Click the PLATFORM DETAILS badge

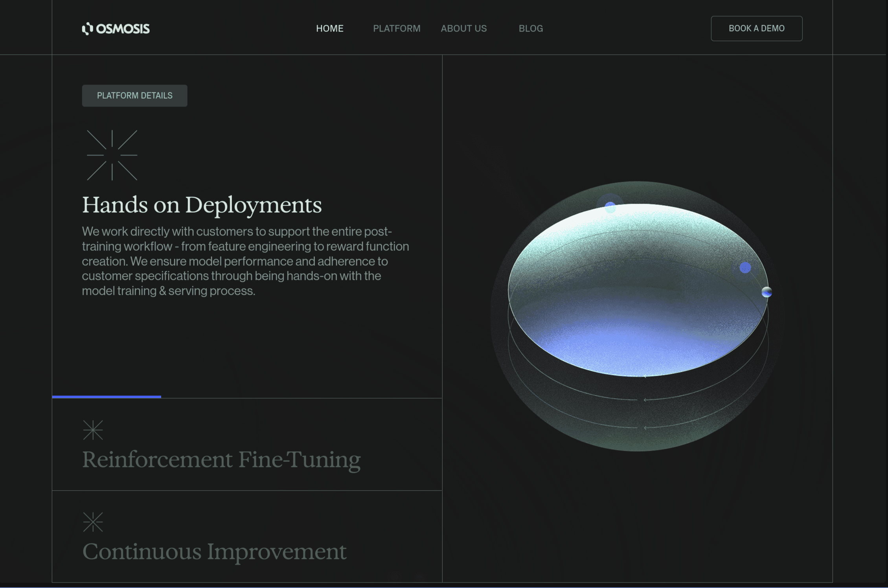[x=134, y=96]
